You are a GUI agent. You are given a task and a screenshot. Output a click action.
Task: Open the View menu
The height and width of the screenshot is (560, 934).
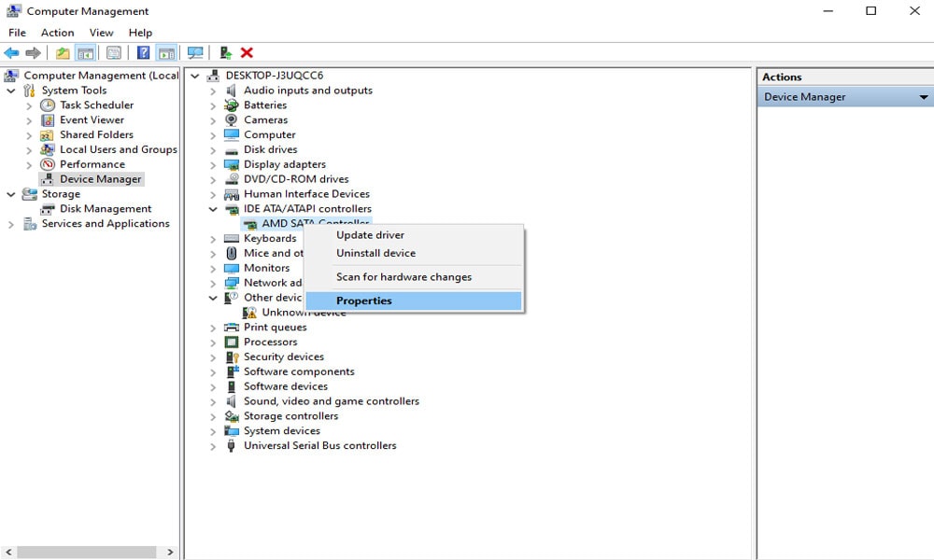tap(101, 33)
